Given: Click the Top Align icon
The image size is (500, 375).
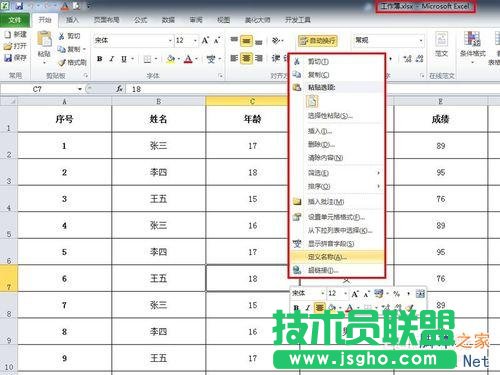Looking at the screenshot, I should click(234, 40).
